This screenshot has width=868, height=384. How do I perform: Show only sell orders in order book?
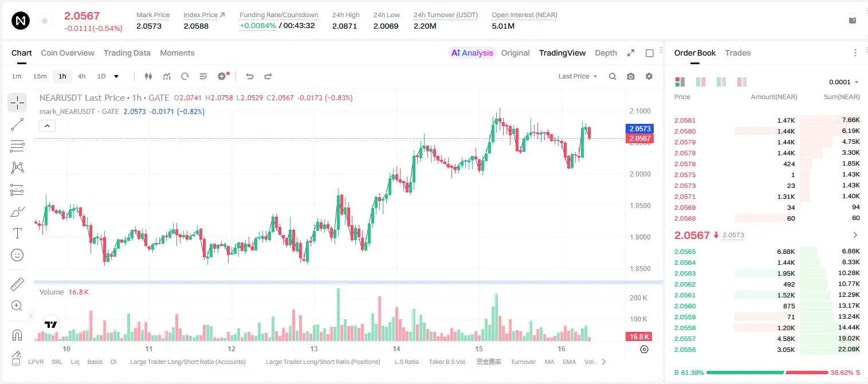(x=742, y=82)
